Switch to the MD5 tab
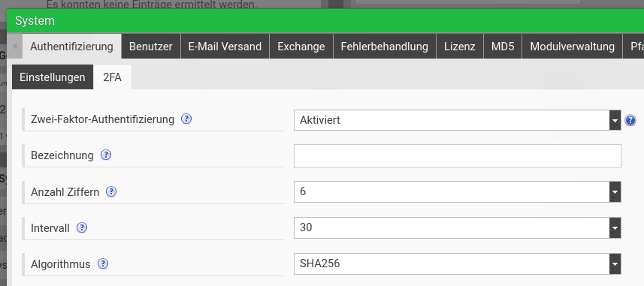 pos(503,47)
